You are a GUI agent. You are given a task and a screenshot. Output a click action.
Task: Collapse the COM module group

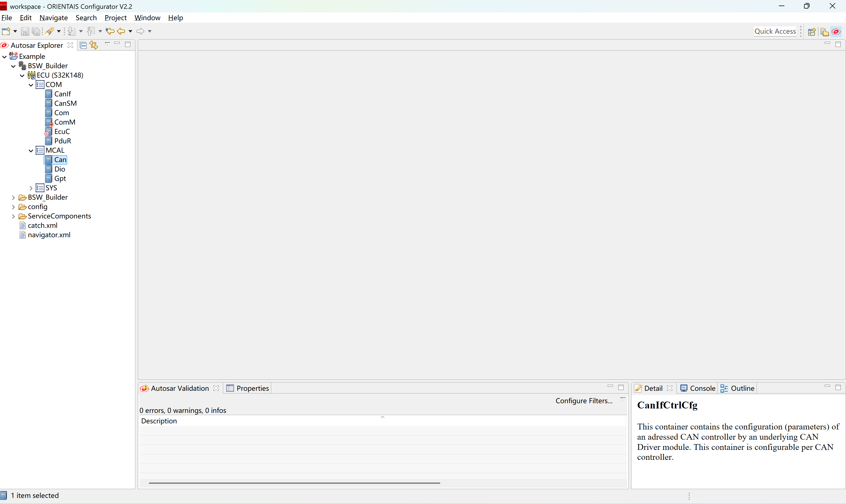pos(31,85)
